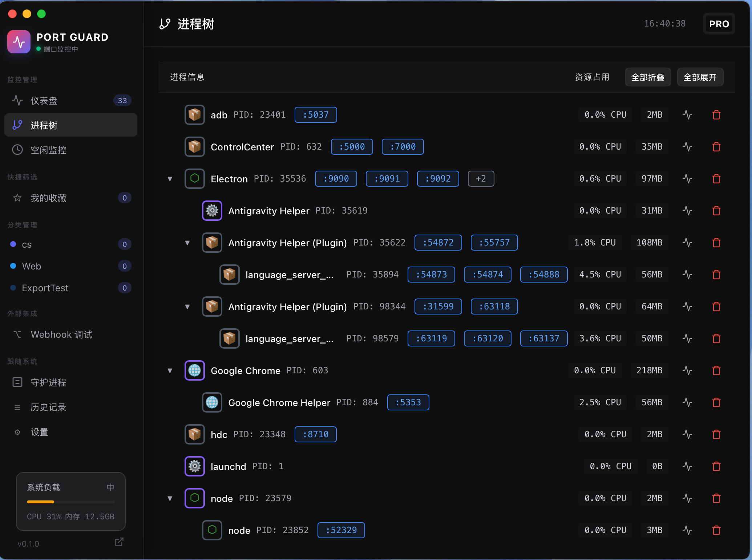Click the Port Guard logo icon

[19, 42]
